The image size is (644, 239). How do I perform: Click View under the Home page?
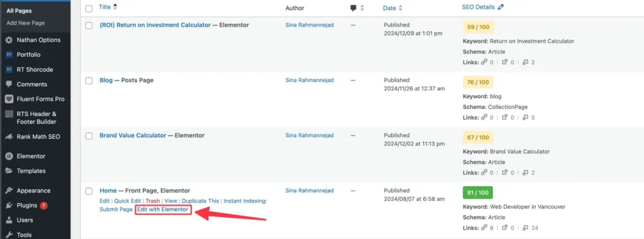pos(170,201)
